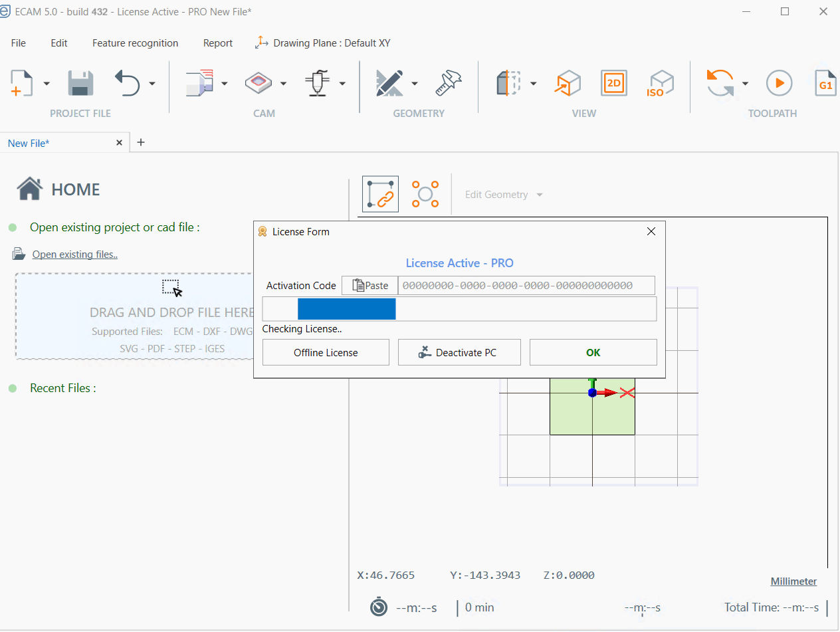This screenshot has height=632, width=840.
Task: Open the undo history dropdown arrow
Action: tap(152, 84)
